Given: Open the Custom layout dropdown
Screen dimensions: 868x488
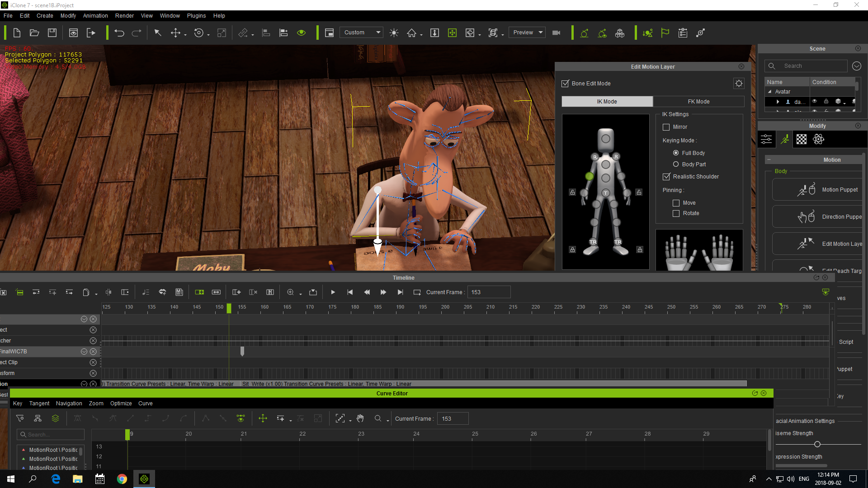Looking at the screenshot, I should 361,33.
